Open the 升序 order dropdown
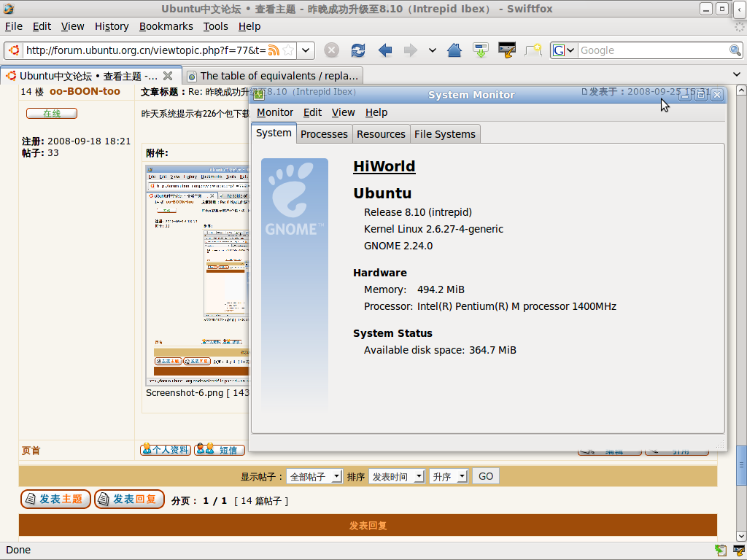Image resolution: width=747 pixels, height=560 pixels. tap(449, 477)
